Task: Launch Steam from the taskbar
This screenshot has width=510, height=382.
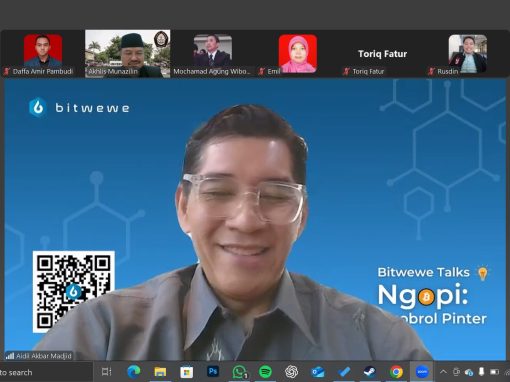Action: 370,372
